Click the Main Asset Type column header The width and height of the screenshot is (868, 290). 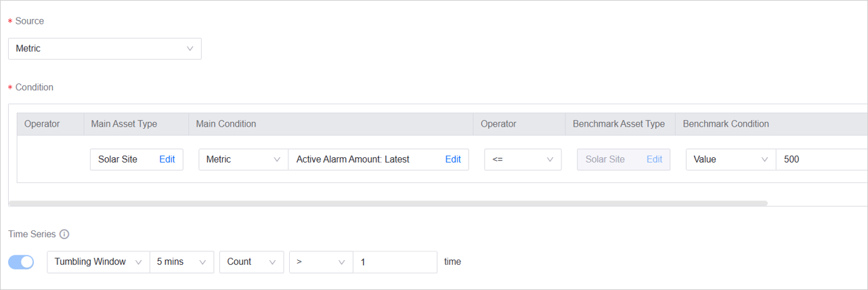[124, 124]
